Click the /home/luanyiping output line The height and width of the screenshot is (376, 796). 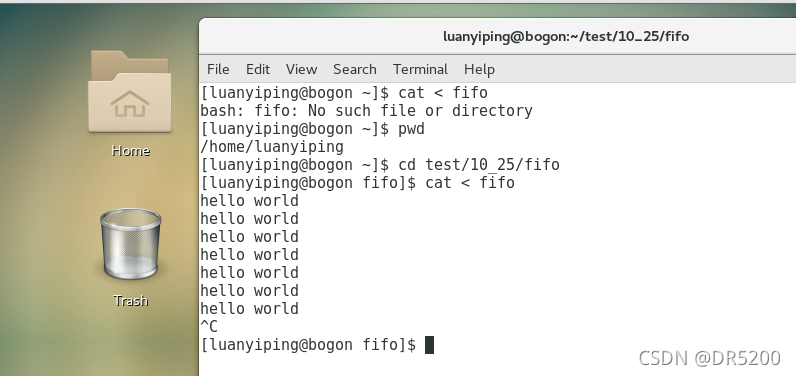click(272, 147)
